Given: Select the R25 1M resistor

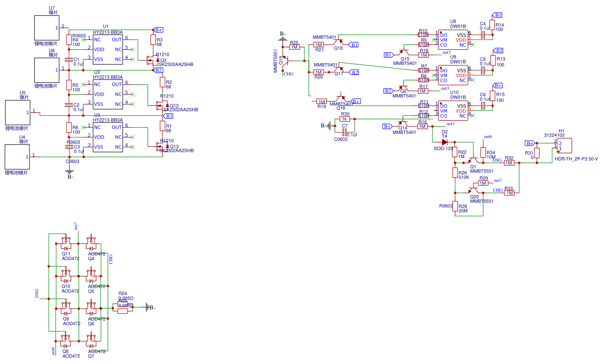Looking at the screenshot, I should pyautogui.click(x=294, y=47).
